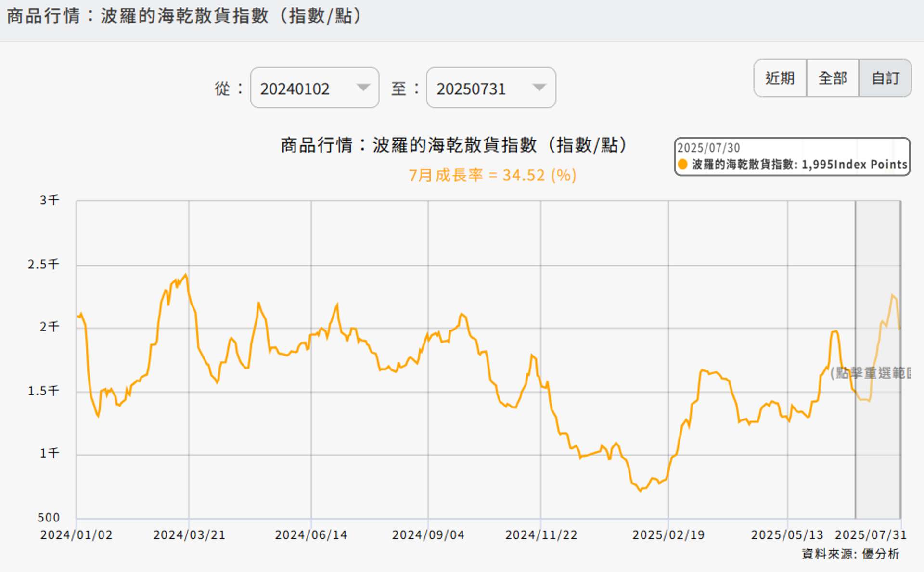Click the 2025/07/30 tooltip date
924x572 pixels.
[x=709, y=148]
